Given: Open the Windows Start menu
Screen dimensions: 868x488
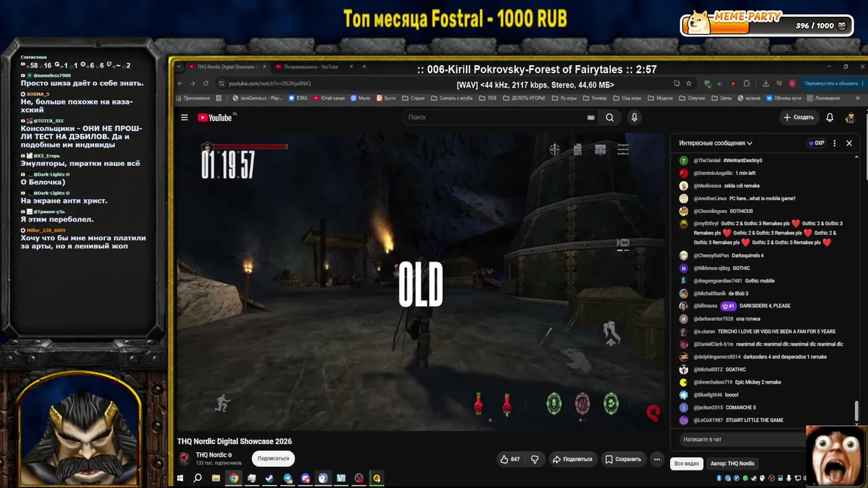Looking at the screenshot, I should point(180,478).
